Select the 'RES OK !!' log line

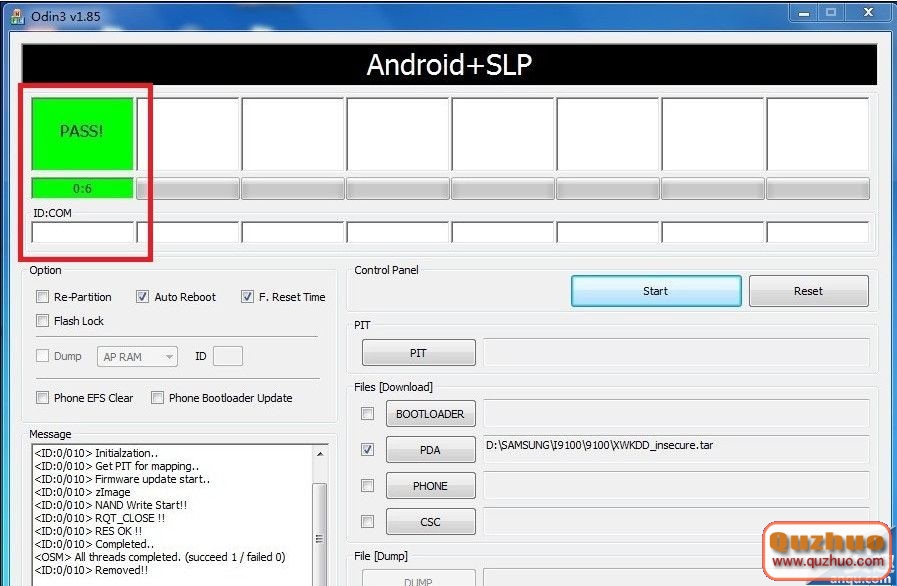point(88,531)
